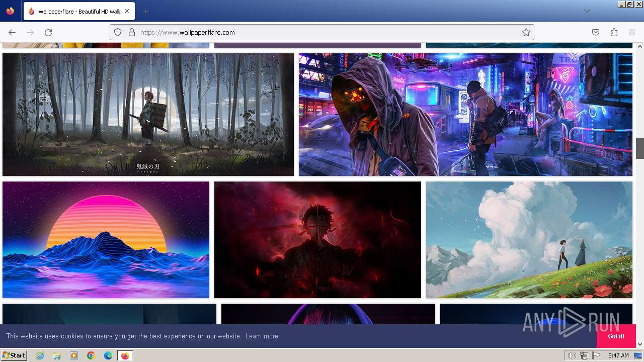
Task: Open a new tab with plus button
Action: point(145,11)
